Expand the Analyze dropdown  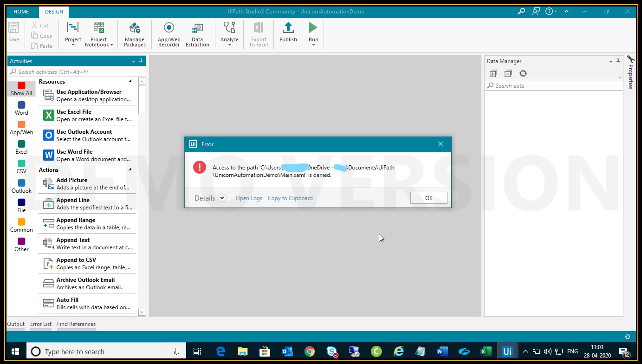click(229, 34)
